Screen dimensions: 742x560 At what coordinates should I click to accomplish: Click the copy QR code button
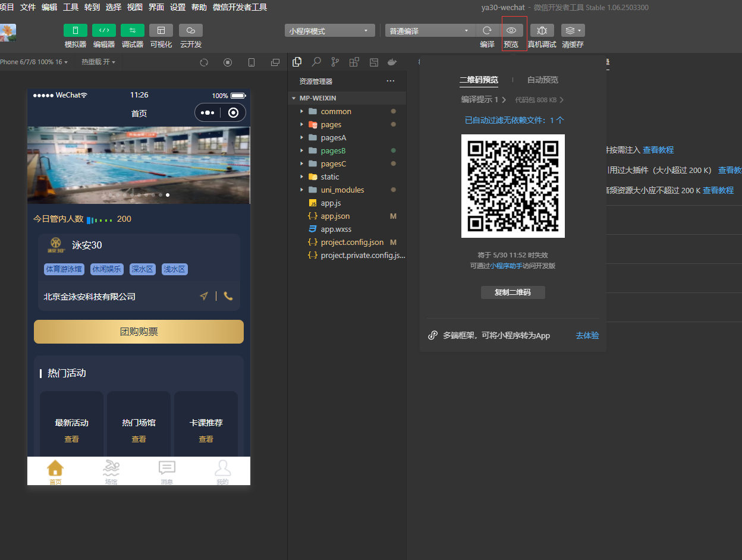tap(513, 292)
